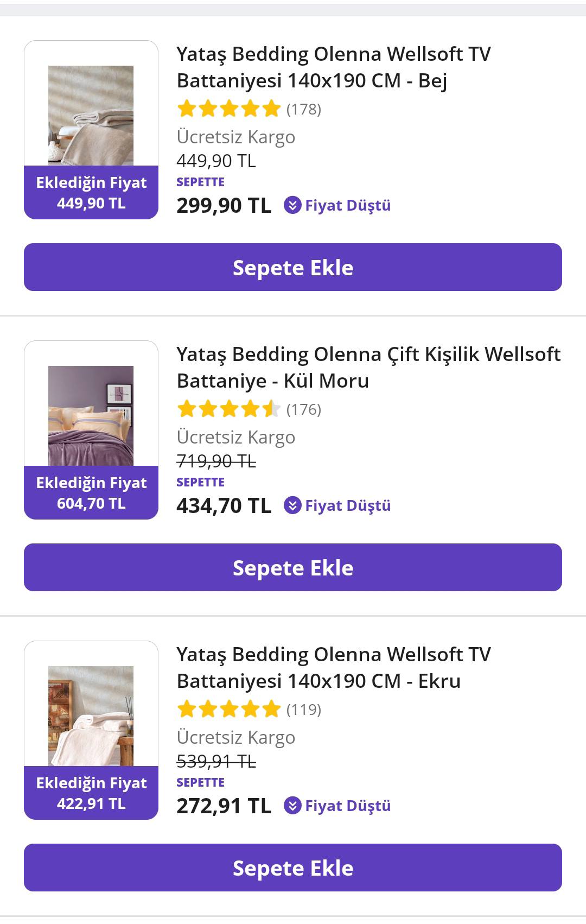Click the 299,90 TL cart price
Screen dimensions: 586x924
point(224,206)
